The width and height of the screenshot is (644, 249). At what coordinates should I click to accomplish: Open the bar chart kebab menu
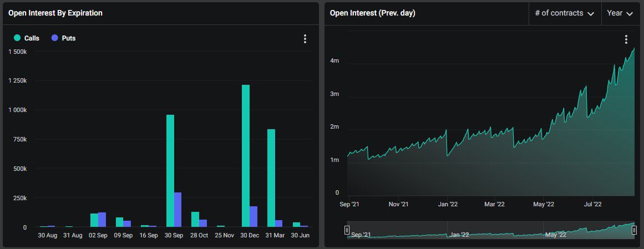(x=305, y=39)
